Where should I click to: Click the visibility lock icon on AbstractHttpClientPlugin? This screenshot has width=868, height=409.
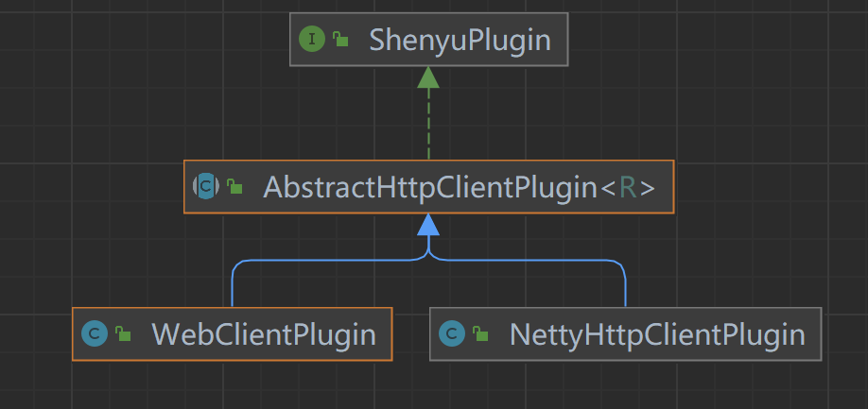(234, 187)
